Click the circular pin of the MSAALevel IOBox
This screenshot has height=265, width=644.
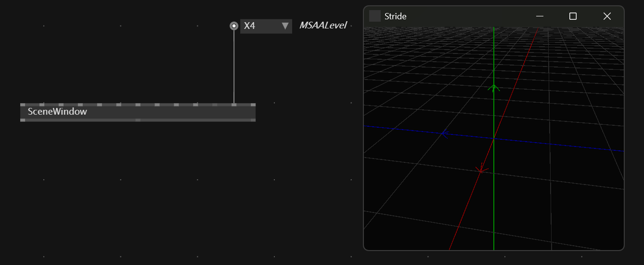tap(234, 26)
